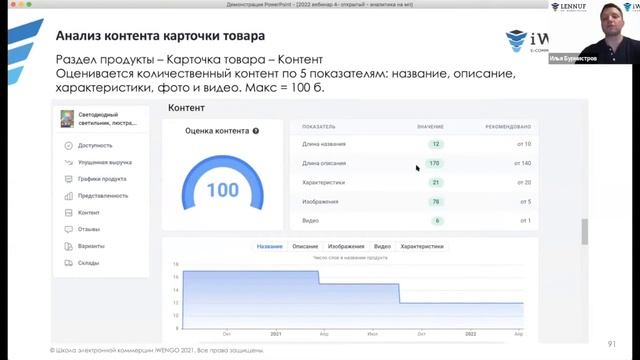This screenshot has height=360, width=640.
Task: Open Варианты section
Action: [x=91, y=246]
